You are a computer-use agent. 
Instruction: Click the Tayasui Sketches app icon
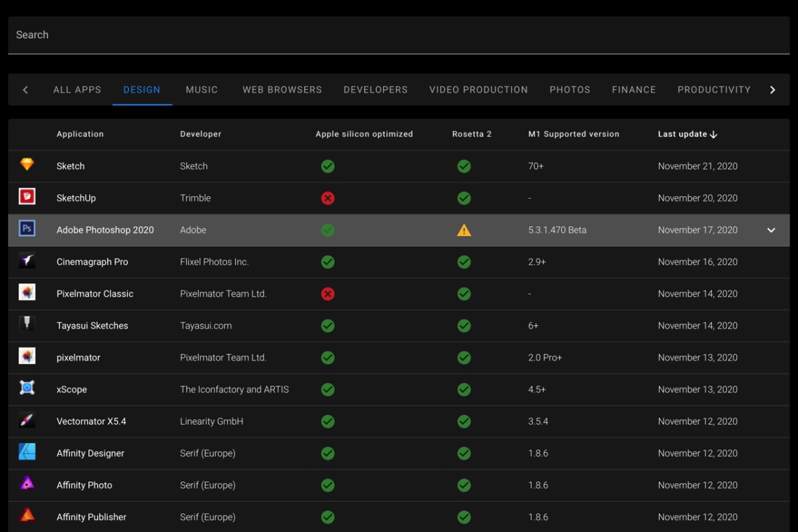click(x=27, y=323)
